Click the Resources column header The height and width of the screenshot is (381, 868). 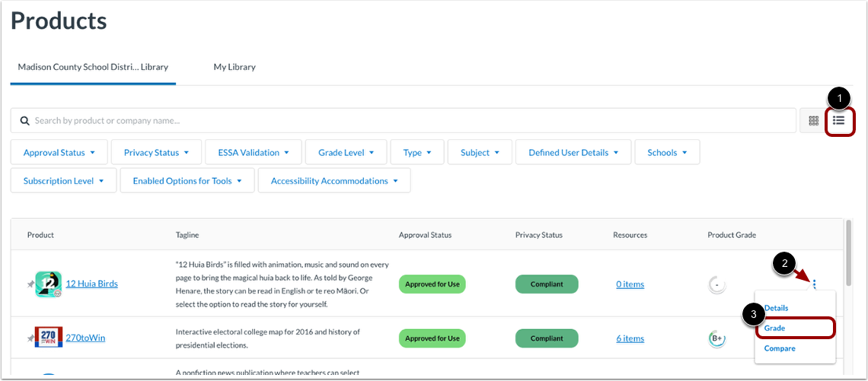[630, 235]
